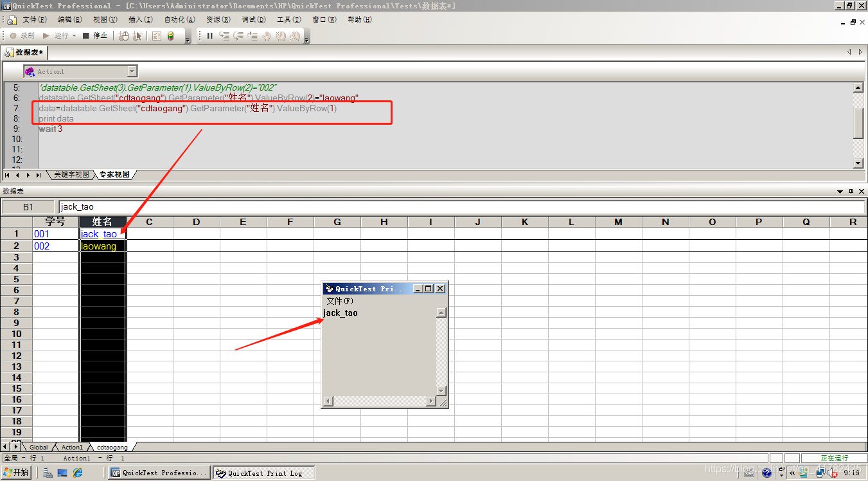Click the analog recording pointer icon
Viewport: 868px width, 481px height.
coord(137,36)
